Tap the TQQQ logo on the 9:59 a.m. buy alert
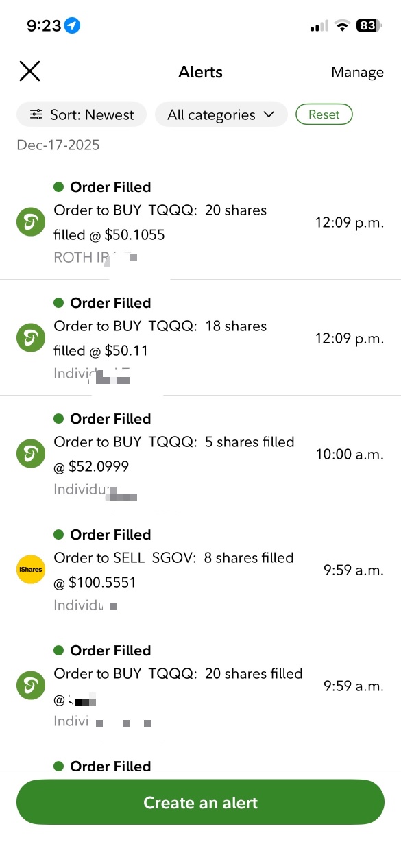Image resolution: width=401 pixels, height=868 pixels. pyautogui.click(x=31, y=686)
